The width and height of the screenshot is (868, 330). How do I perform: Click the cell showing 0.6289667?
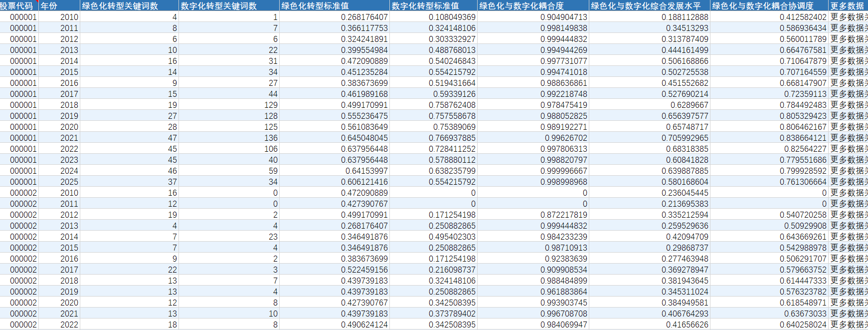pos(649,105)
